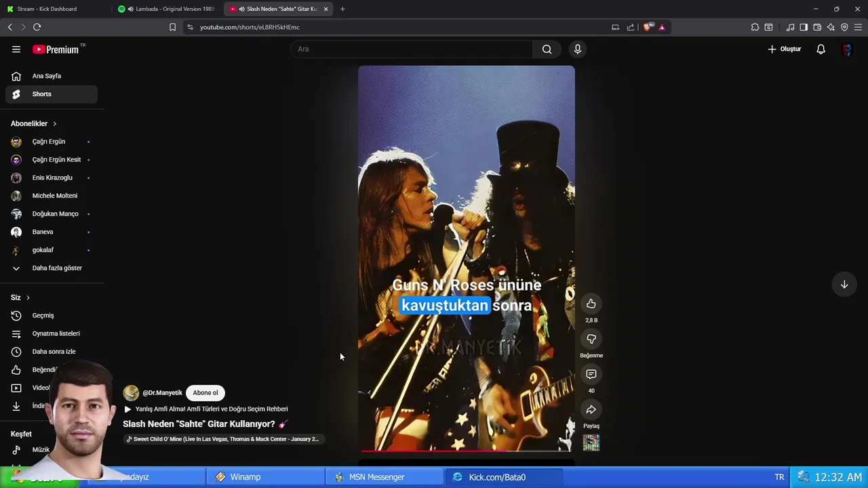Click the search magnifier button

pyautogui.click(x=547, y=49)
